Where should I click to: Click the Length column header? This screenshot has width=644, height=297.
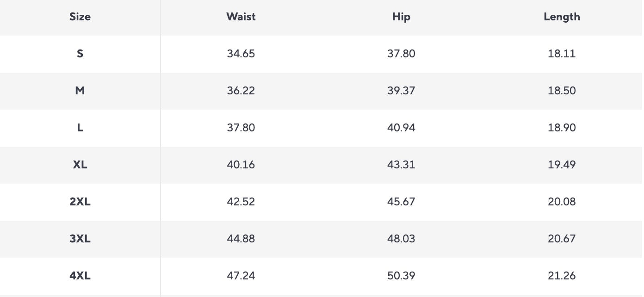[x=562, y=17]
